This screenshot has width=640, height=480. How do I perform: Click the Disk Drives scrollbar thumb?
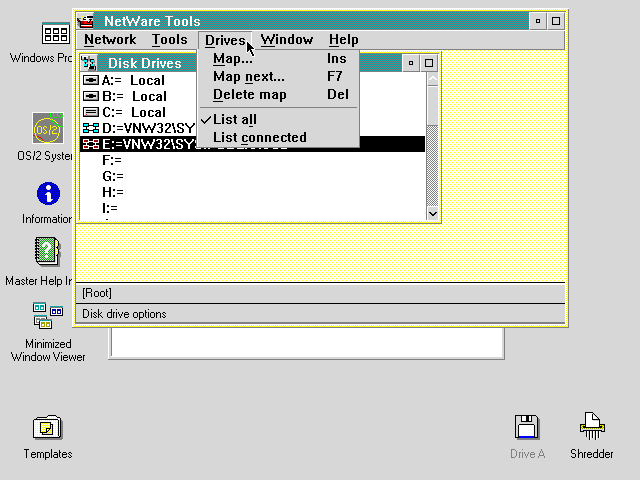[433, 105]
